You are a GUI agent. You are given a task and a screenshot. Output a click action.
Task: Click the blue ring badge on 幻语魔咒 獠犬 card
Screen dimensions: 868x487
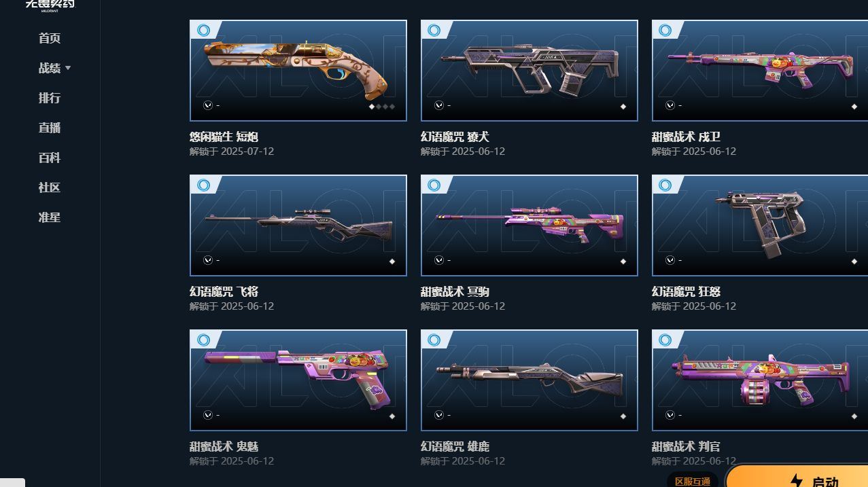(x=434, y=30)
